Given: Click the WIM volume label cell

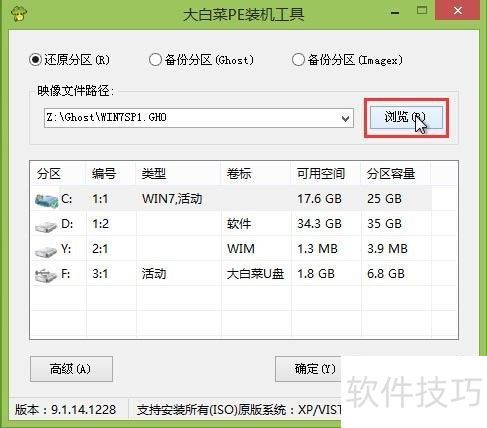Looking at the screenshot, I should click(x=241, y=249).
